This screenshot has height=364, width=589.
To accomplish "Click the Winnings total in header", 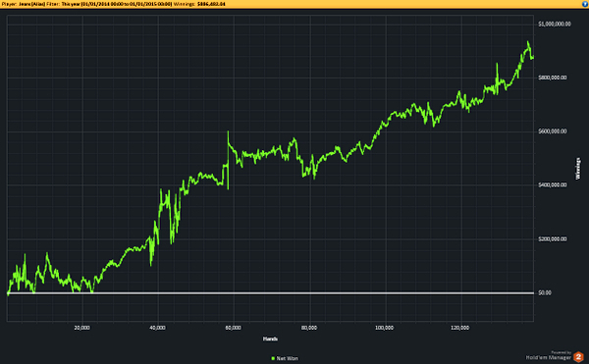I will pos(211,4).
